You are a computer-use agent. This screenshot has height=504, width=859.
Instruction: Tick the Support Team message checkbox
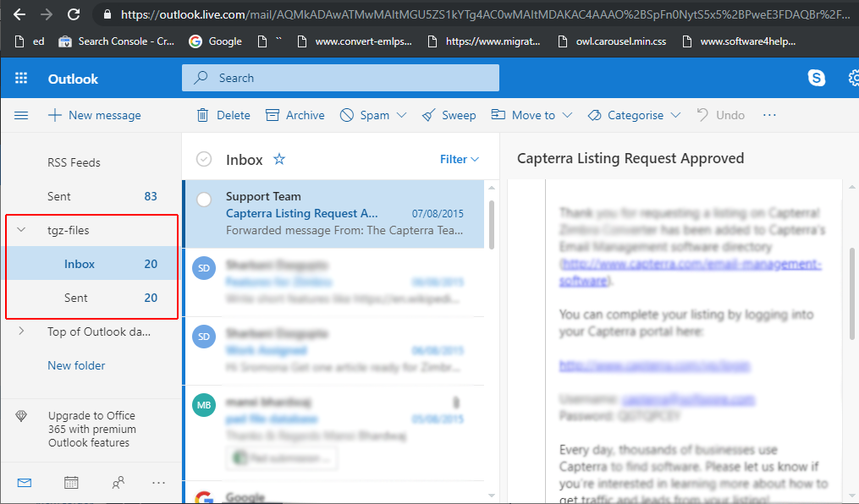click(x=204, y=200)
